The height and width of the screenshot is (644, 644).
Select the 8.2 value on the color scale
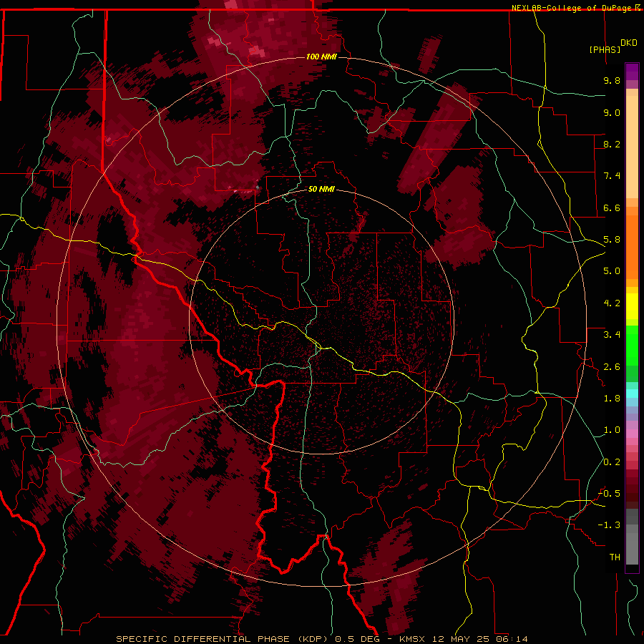point(612,144)
